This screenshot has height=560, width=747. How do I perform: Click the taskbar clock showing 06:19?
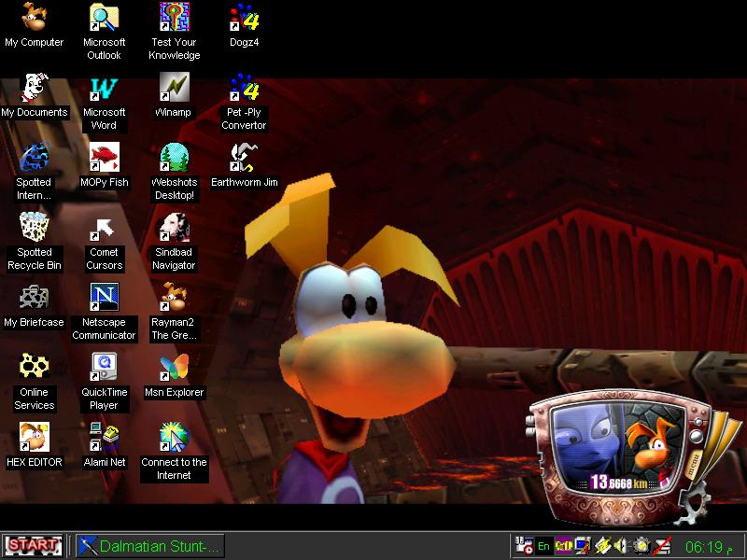point(704,546)
